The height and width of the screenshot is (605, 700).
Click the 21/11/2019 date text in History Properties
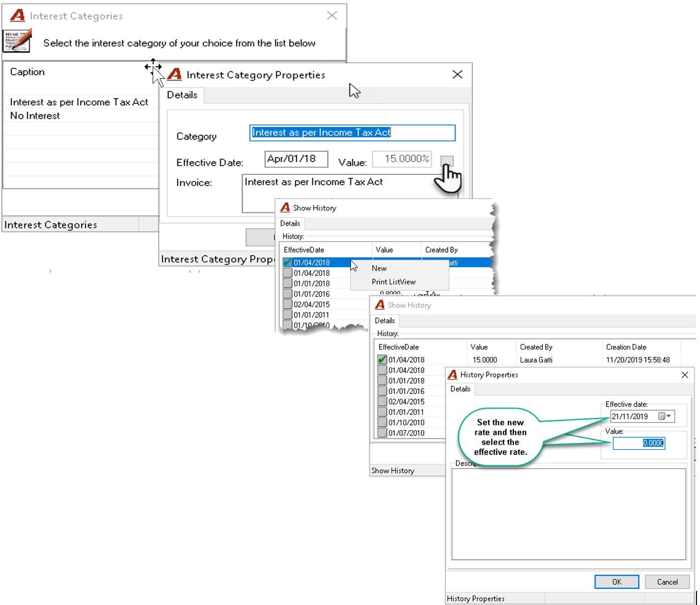pyautogui.click(x=630, y=416)
